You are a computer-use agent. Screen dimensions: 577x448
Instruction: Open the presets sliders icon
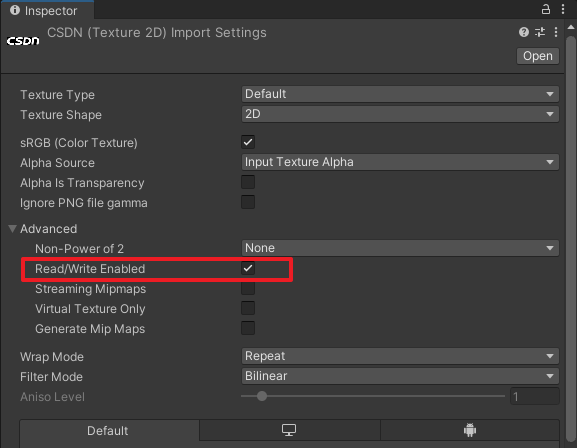tap(540, 32)
